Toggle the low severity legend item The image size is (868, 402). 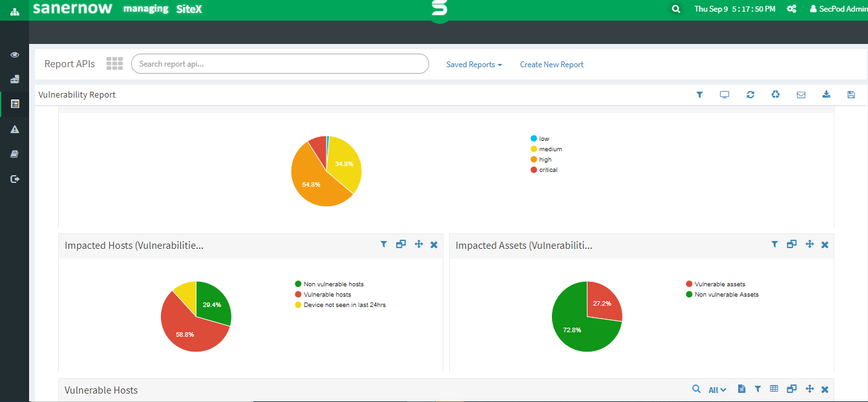[543, 139]
